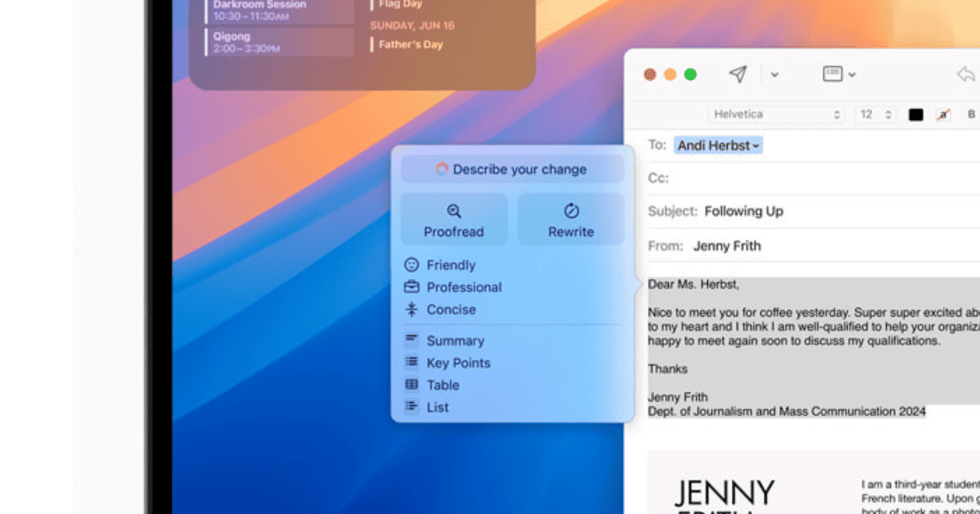Click the Concise tone icon
This screenshot has width=980, height=514.
point(412,309)
